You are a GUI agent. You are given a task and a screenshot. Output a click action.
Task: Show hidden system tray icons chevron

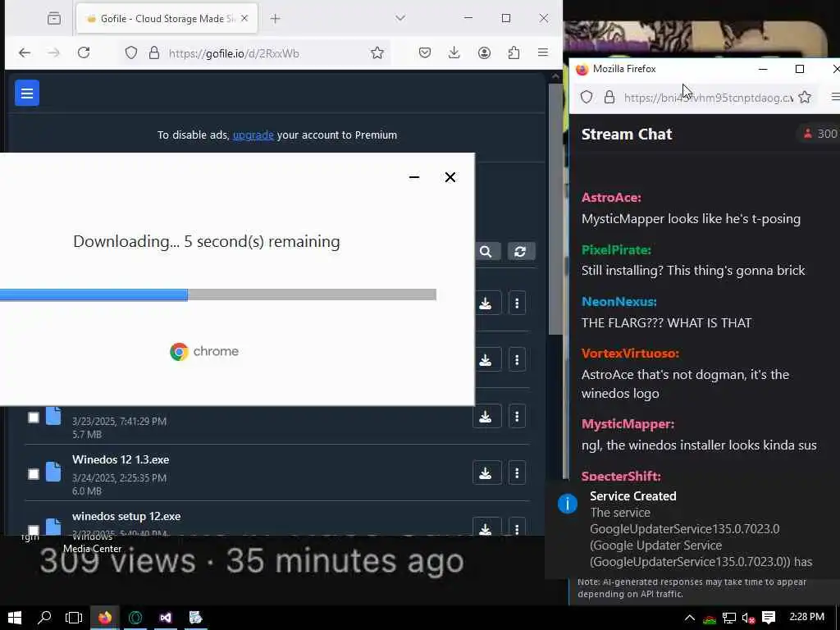tap(690, 618)
